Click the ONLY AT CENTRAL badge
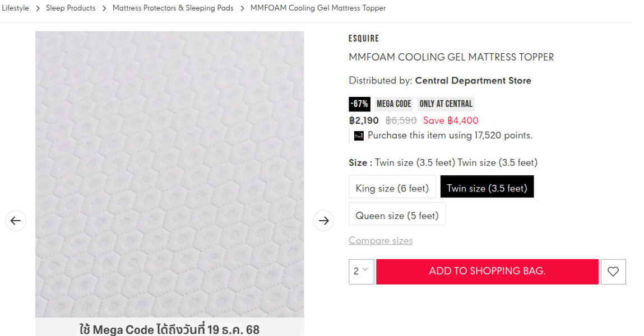 click(446, 104)
